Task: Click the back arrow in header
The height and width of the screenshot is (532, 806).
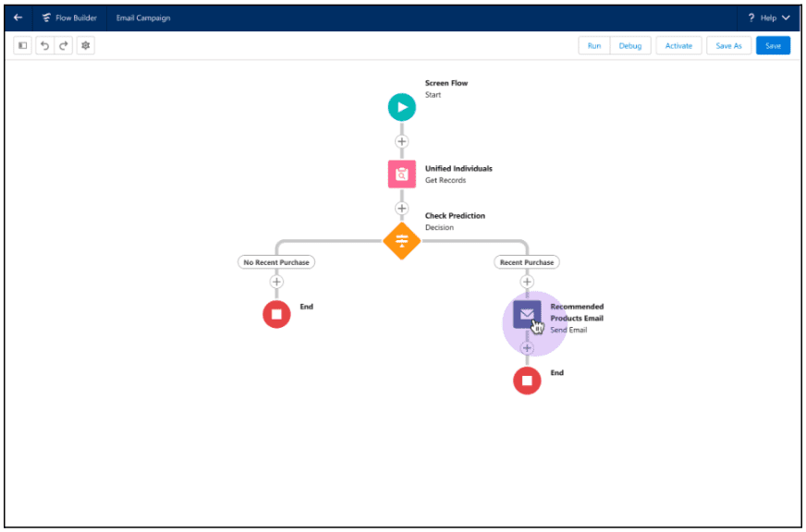Action: click(x=18, y=18)
